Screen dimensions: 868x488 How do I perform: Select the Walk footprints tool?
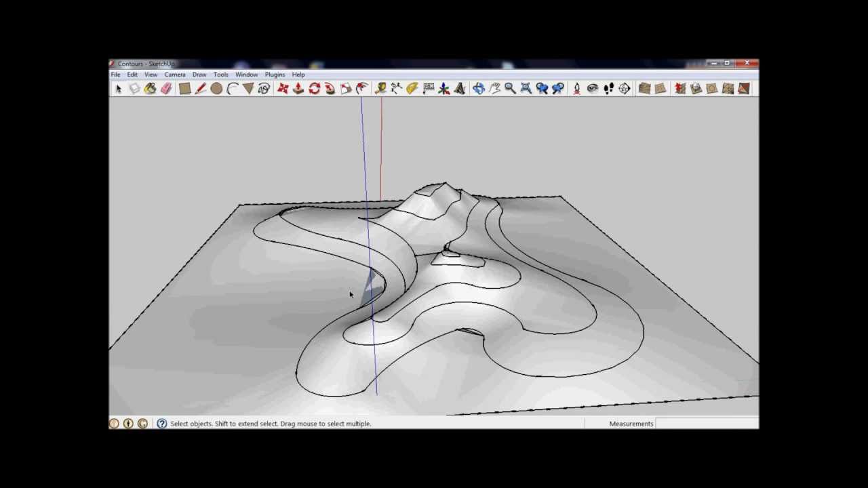[608, 88]
